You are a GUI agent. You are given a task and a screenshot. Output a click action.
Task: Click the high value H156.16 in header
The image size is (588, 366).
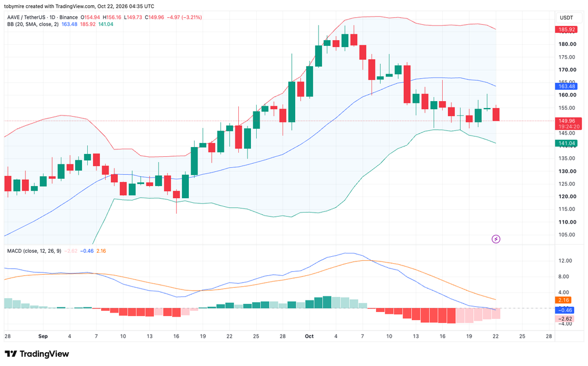tap(112, 17)
